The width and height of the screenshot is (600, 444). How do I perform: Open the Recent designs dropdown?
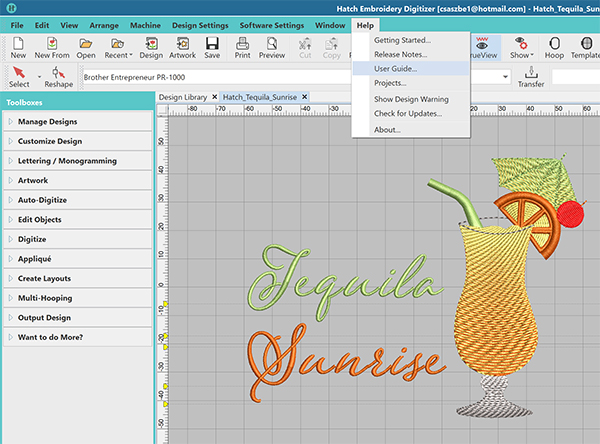pyautogui.click(x=117, y=47)
